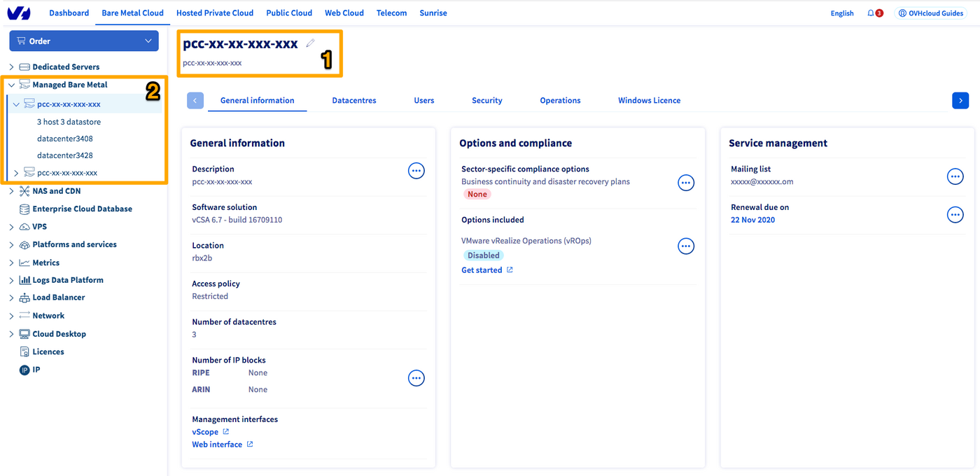The image size is (980, 476).
Task: Switch to the Datacentres tab
Action: (x=353, y=101)
